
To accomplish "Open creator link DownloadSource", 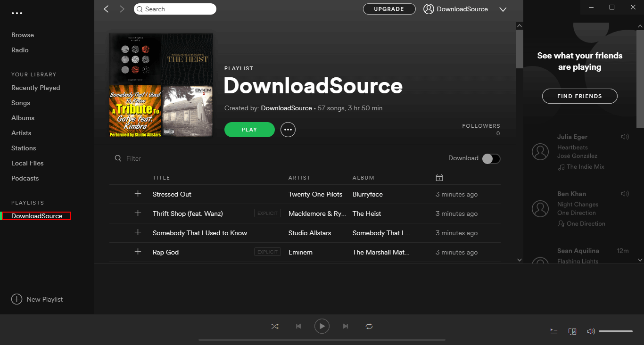I will [x=287, y=108].
